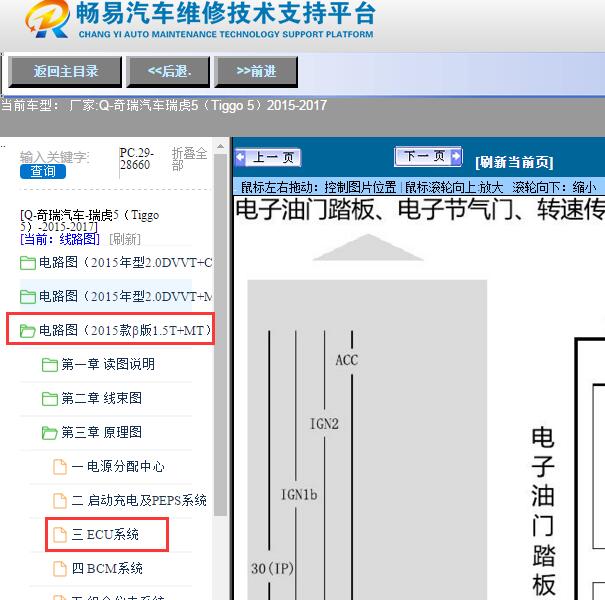Click the keyword input field 输入关键字
This screenshot has width=605, height=600.
coord(55,157)
